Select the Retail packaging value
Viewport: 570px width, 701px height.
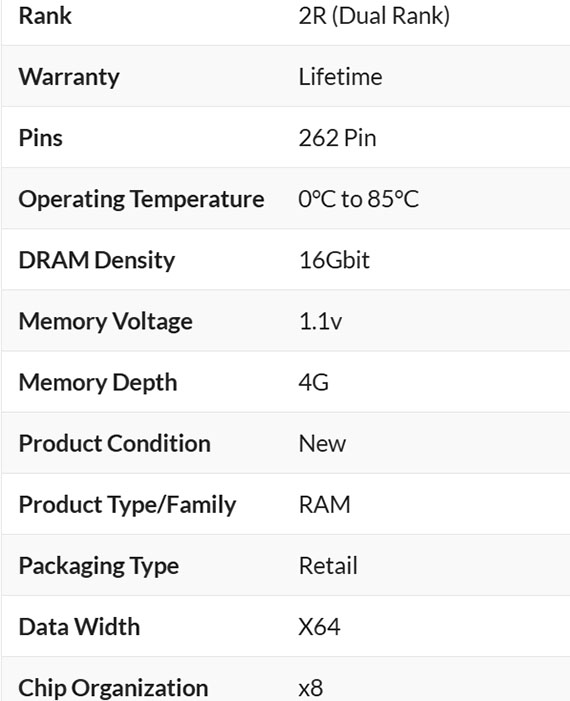pos(328,566)
